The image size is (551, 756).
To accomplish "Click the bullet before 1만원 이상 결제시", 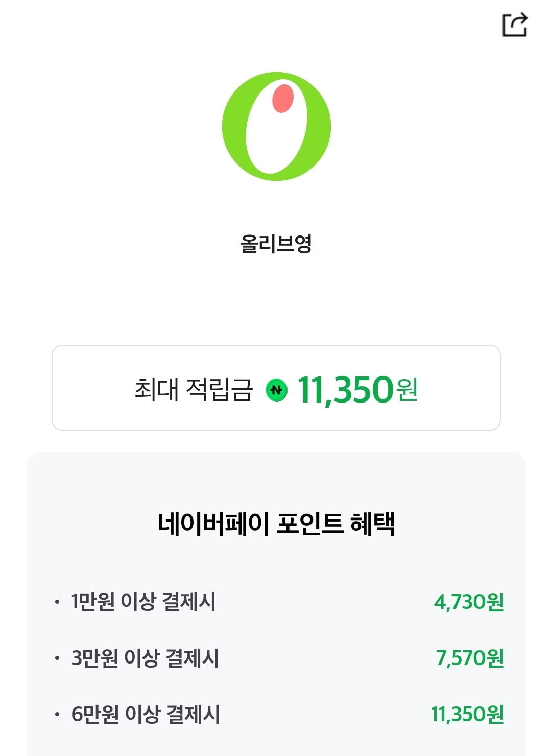I will 57,602.
